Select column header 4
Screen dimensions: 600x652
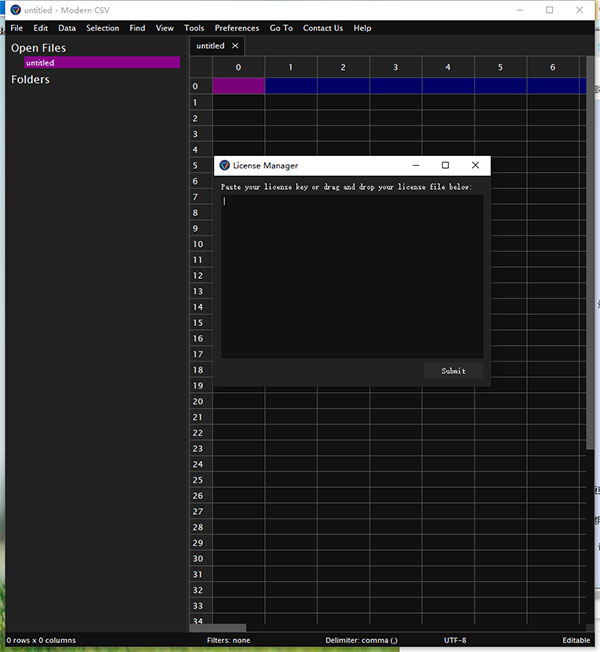click(x=448, y=67)
